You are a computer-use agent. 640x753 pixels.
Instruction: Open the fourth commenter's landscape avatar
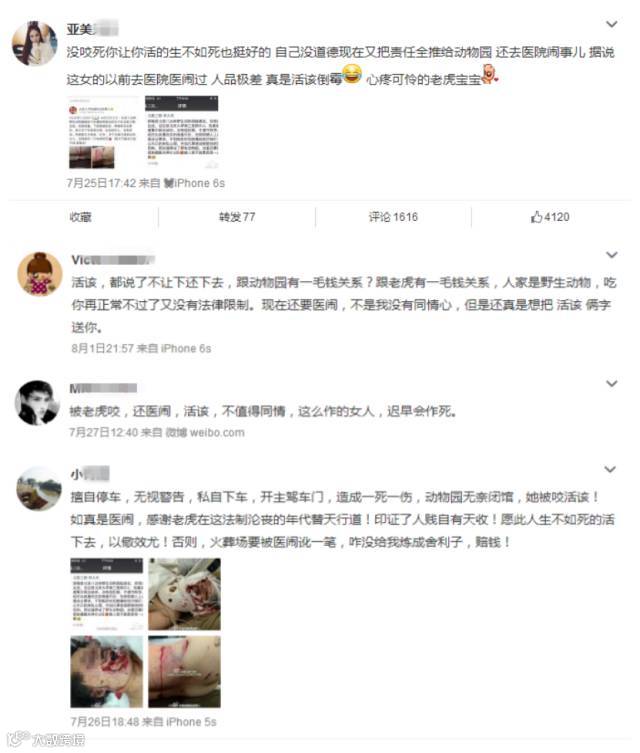[x=38, y=488]
